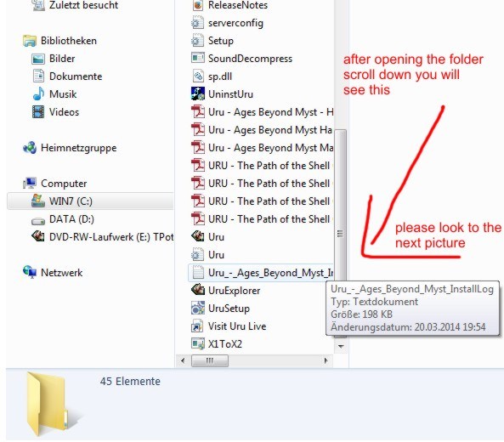
Task: Select the Uru_-_Ages_Beyond_Myst_InstallLog text file
Action: point(262,273)
